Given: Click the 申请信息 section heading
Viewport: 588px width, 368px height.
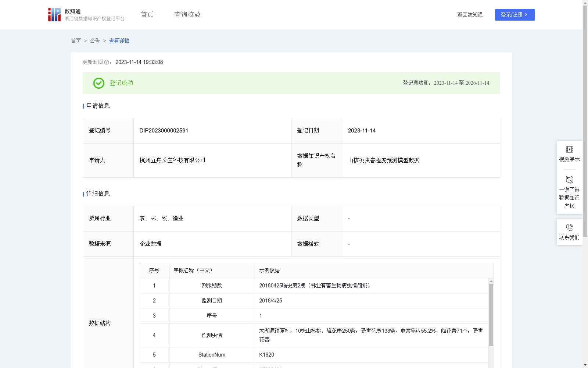Looking at the screenshot, I should pos(98,106).
